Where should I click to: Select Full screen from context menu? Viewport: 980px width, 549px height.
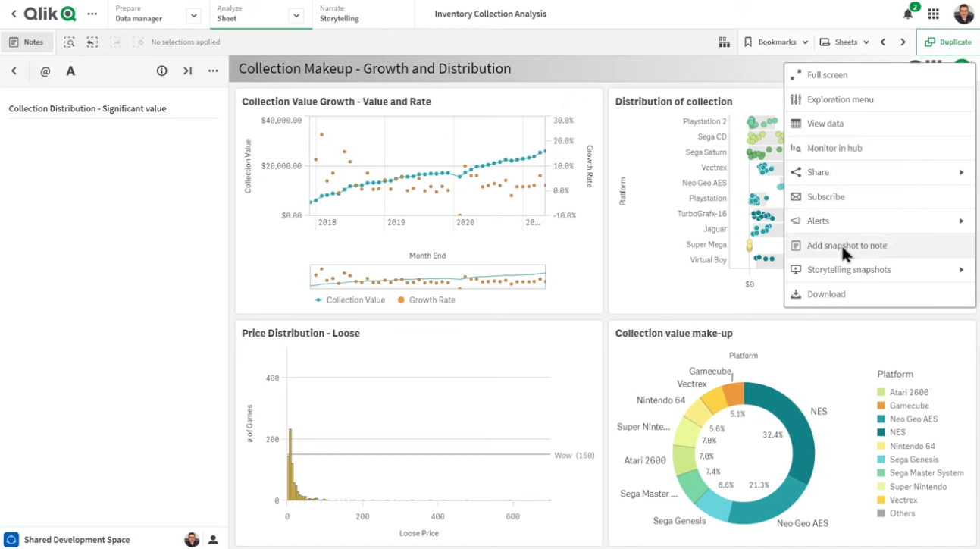click(880, 75)
